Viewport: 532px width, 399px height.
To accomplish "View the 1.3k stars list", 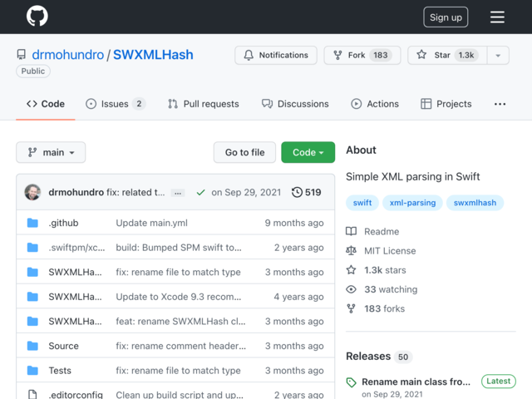I will pyautogui.click(x=385, y=270).
